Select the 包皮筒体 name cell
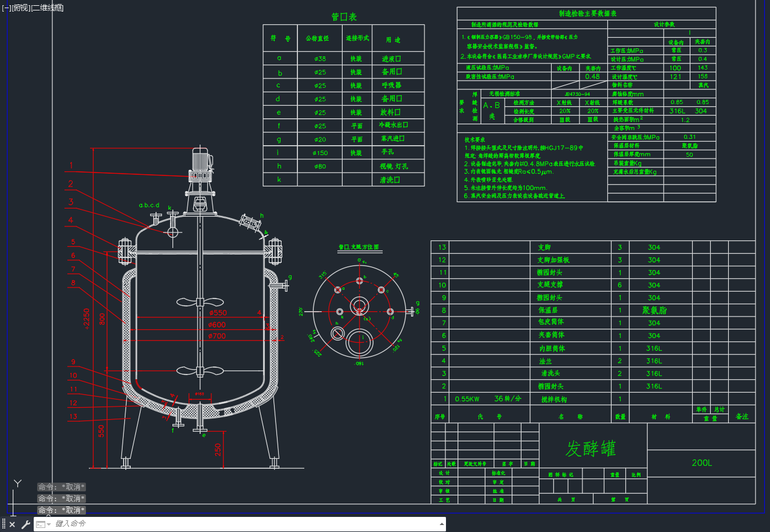 (550, 322)
